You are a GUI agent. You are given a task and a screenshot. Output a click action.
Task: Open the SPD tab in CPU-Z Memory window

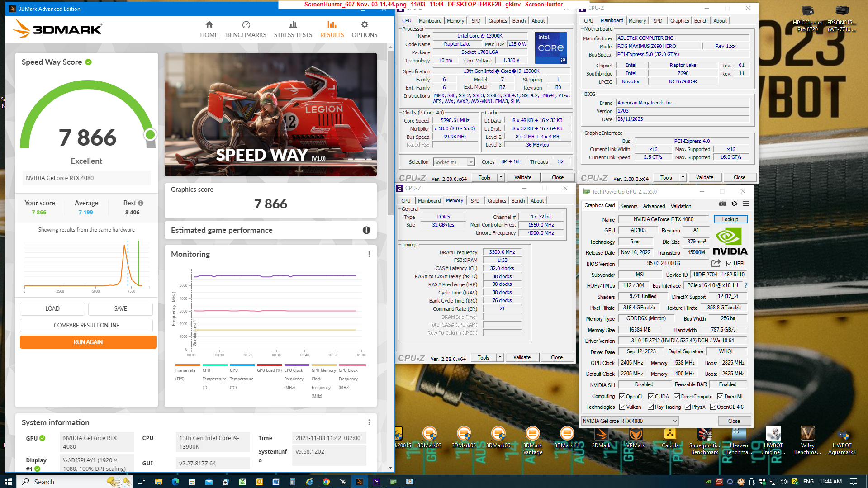tap(475, 201)
